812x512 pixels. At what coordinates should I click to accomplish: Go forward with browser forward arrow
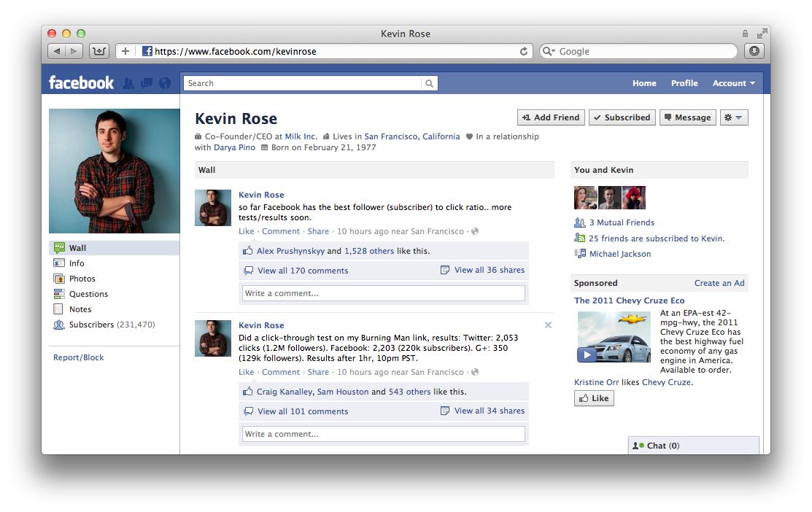[x=74, y=51]
